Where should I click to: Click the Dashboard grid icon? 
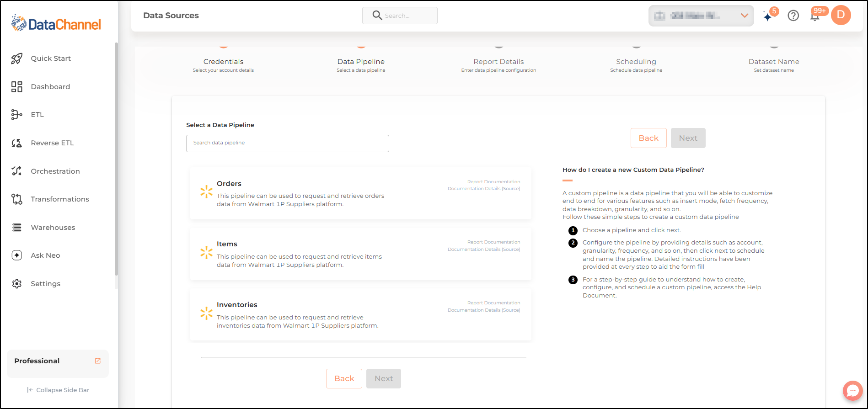17,87
